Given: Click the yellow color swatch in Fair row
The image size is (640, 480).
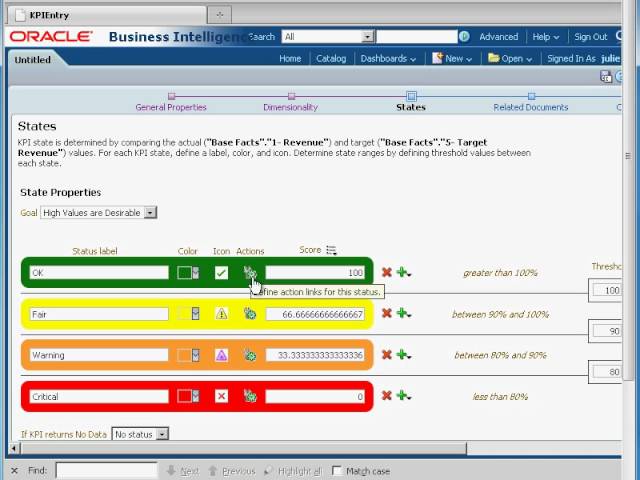Looking at the screenshot, I should pyautogui.click(x=184, y=314).
